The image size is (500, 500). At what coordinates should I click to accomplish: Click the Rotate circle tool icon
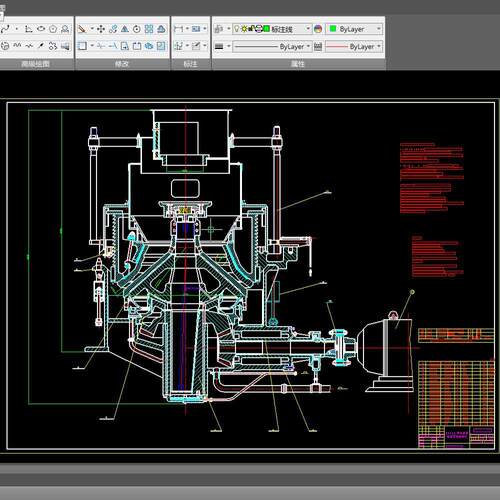point(137,29)
